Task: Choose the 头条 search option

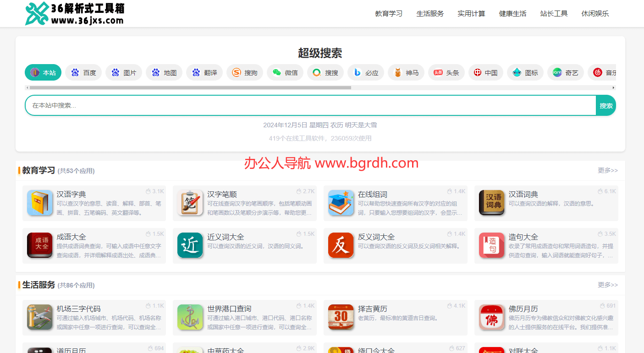Action: coord(446,72)
